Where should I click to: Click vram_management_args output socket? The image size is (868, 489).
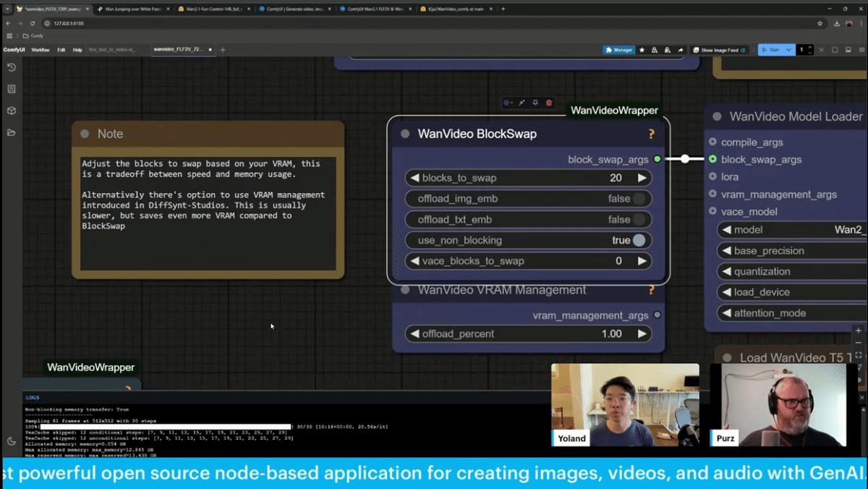(x=657, y=315)
